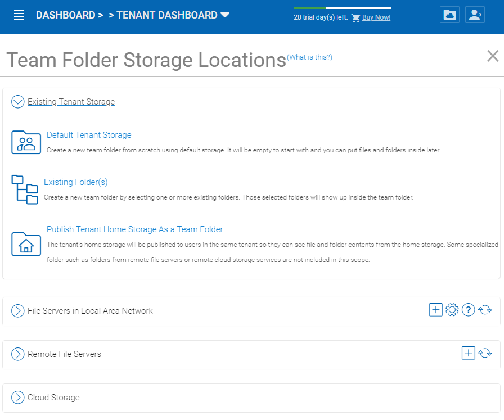
Task: Click the home storage folder icon
Action: click(26, 244)
